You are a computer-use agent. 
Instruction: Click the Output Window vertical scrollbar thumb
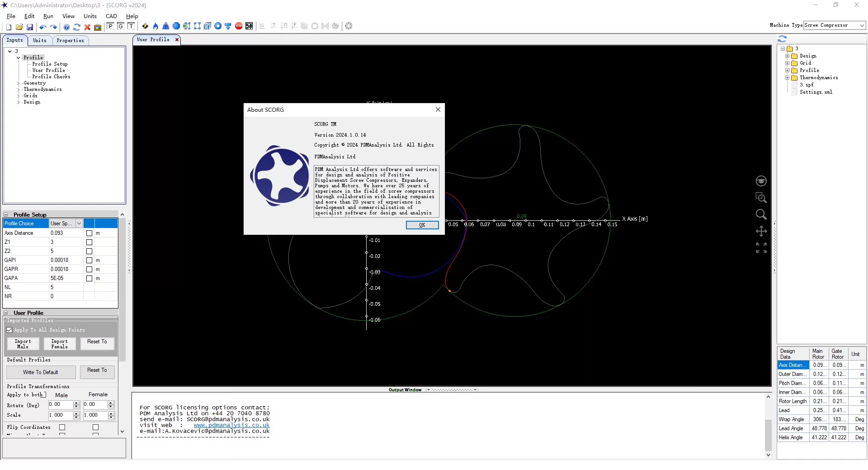coord(768,436)
